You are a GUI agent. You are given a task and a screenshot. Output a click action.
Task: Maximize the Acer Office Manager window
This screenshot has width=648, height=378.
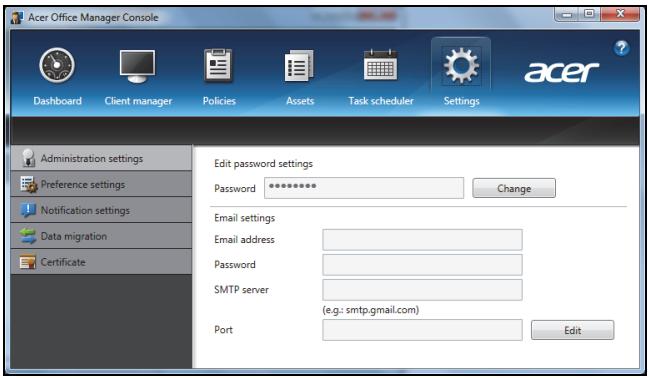coord(589,14)
